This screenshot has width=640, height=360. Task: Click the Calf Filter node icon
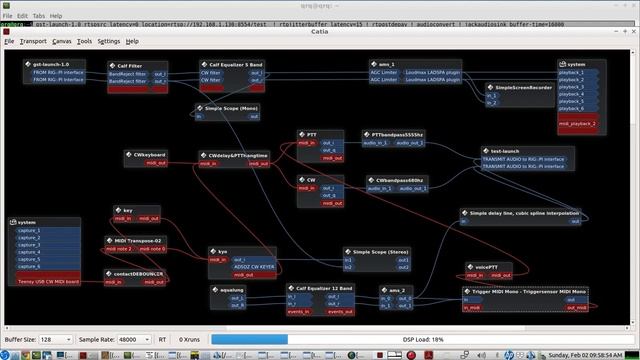coord(112,65)
